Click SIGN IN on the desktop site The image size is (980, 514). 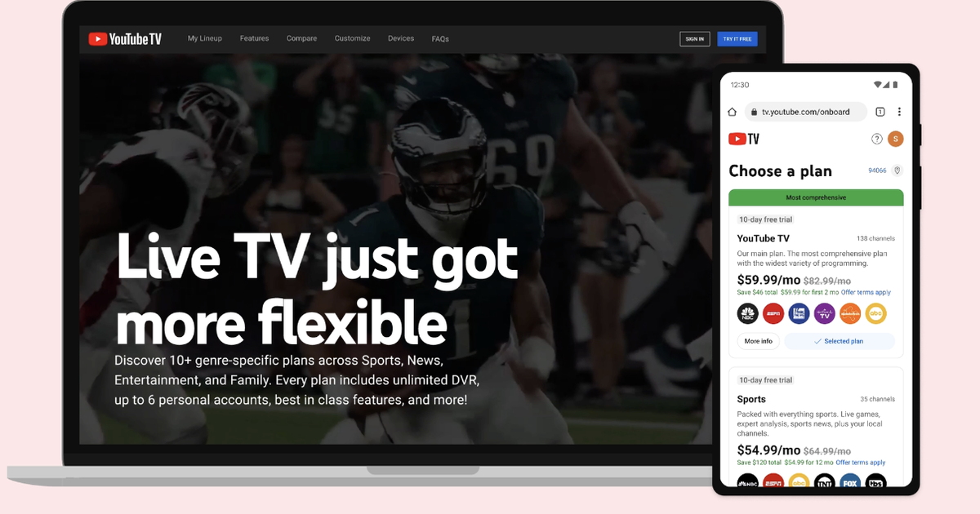[695, 38]
